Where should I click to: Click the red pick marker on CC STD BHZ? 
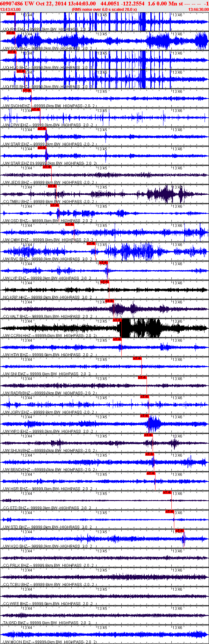tap(167, 492)
